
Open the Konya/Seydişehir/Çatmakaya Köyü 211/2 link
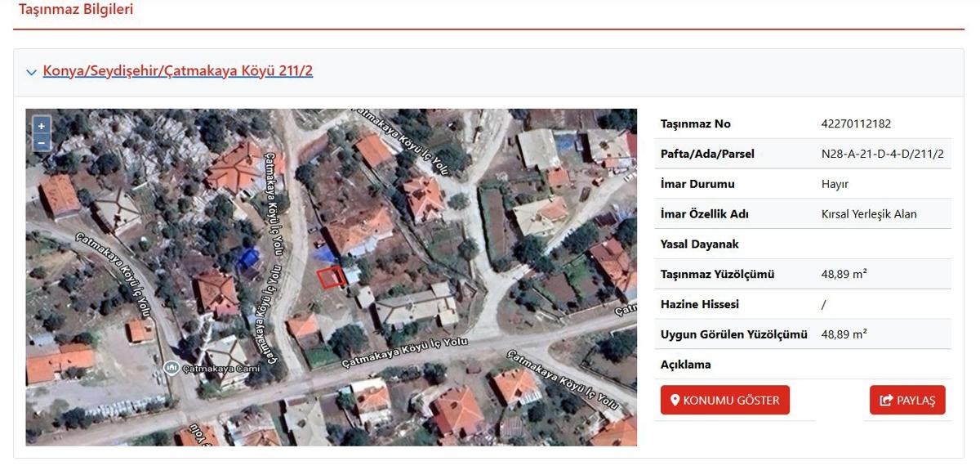tap(177, 71)
